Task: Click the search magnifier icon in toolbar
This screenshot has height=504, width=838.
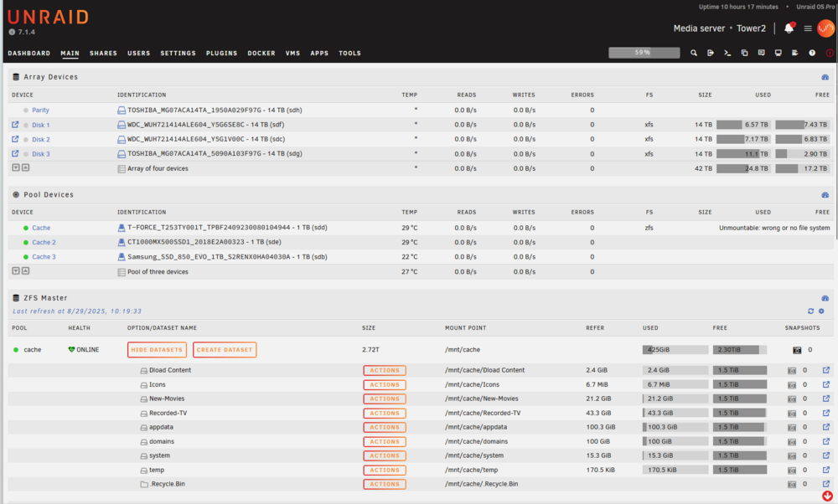Action: click(x=694, y=53)
